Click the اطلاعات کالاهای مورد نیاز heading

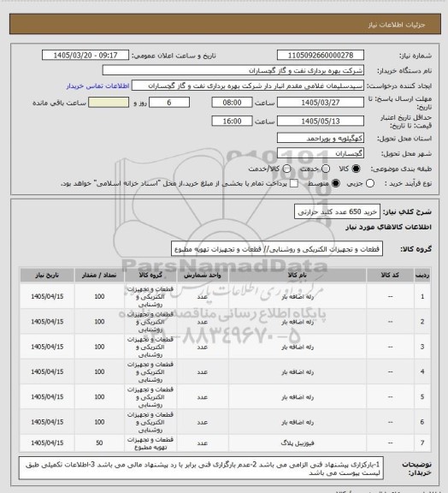point(389,227)
